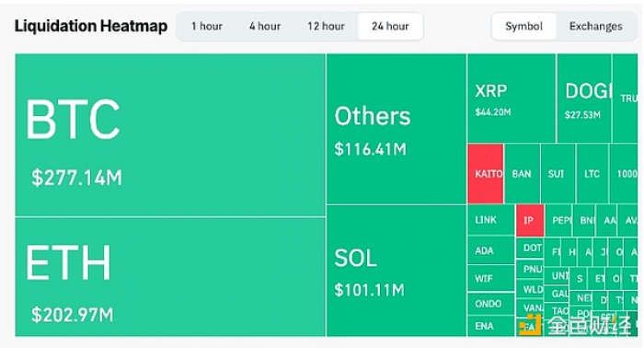
Task: Click the 1000-prefixed tile beside LTC
Action: 624,173
